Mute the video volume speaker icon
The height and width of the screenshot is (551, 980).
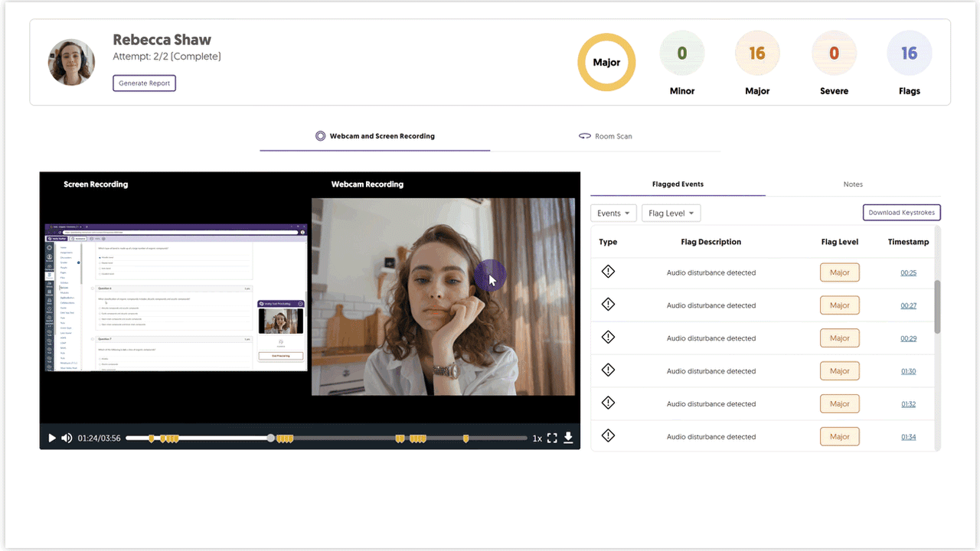67,439
